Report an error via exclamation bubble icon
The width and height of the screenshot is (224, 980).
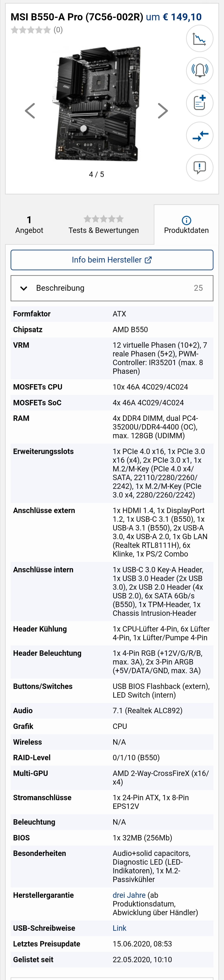[x=200, y=167]
